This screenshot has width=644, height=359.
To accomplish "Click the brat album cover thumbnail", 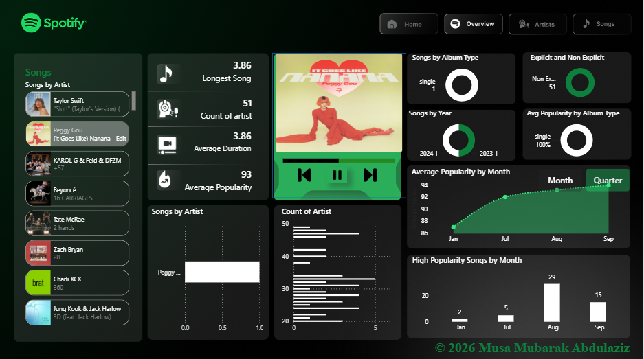I will (x=38, y=283).
